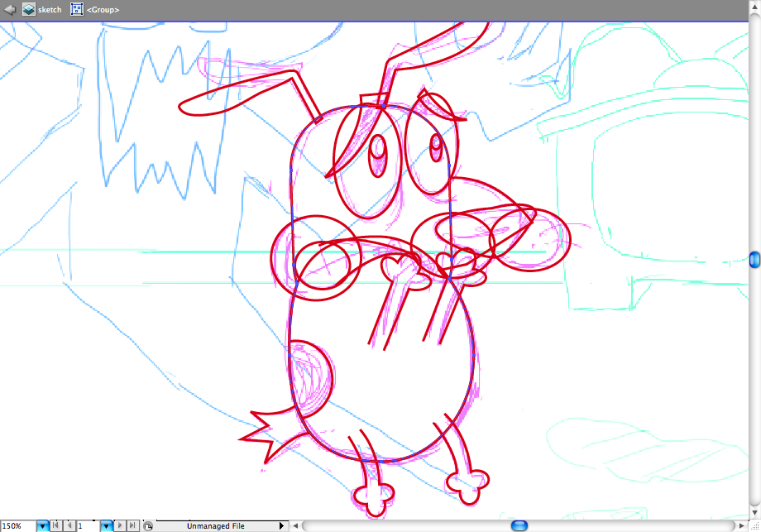Go to the last artboard
Screen dimensions: 761x532
click(x=132, y=525)
